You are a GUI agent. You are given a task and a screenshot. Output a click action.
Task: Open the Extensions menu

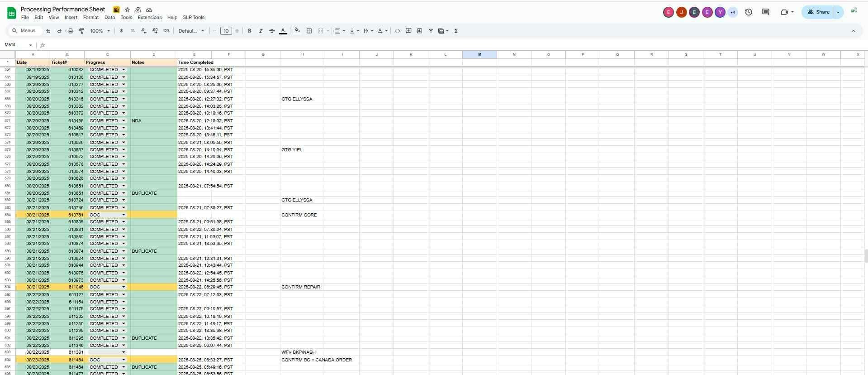click(150, 17)
